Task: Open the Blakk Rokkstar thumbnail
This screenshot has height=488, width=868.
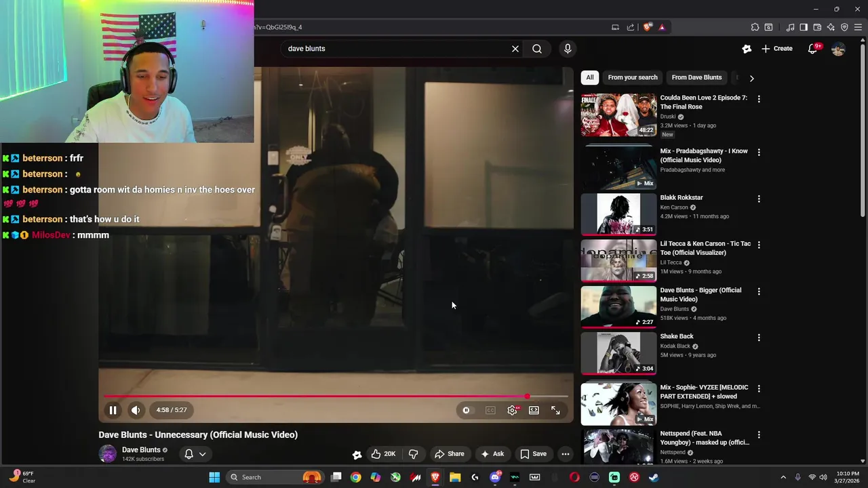Action: (x=618, y=214)
